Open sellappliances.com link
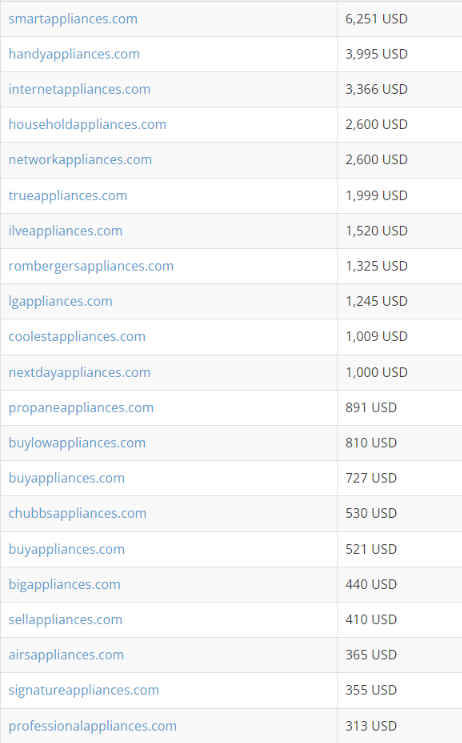Image resolution: width=462 pixels, height=743 pixels. (x=65, y=619)
